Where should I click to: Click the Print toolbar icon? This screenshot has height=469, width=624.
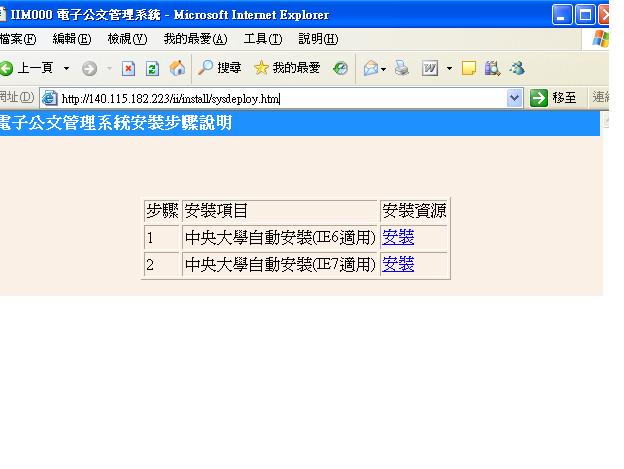click(x=400, y=68)
